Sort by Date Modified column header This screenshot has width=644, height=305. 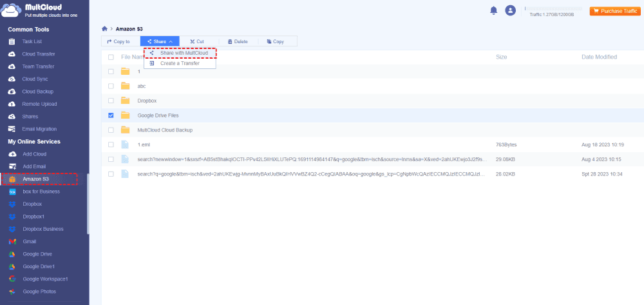[599, 57]
